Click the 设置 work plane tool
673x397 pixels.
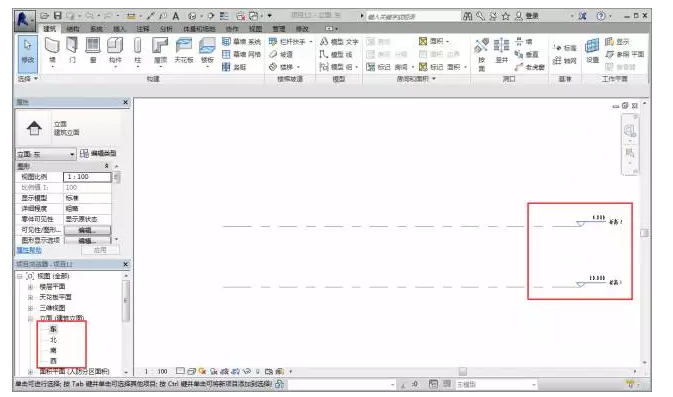(x=592, y=51)
